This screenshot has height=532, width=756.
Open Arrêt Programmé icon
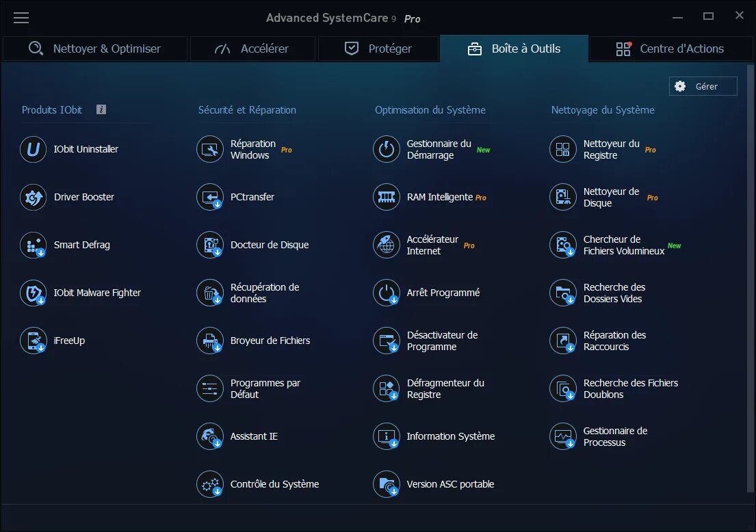point(386,293)
